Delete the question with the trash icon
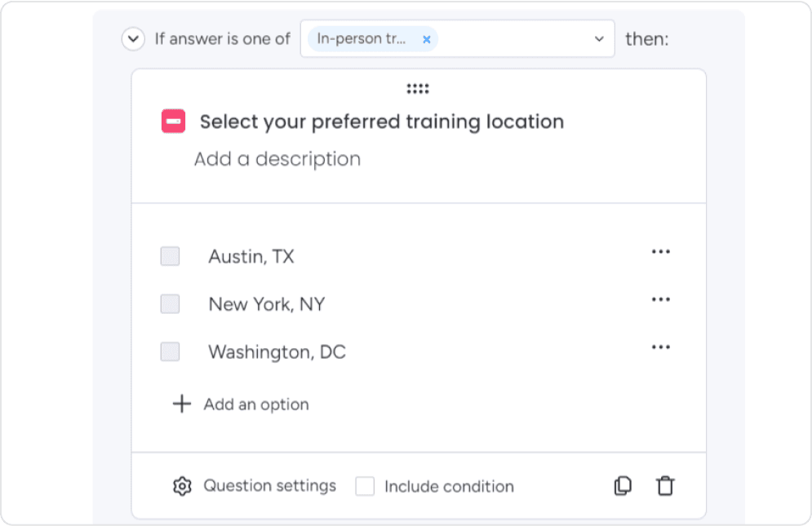This screenshot has height=526, width=812. click(665, 485)
